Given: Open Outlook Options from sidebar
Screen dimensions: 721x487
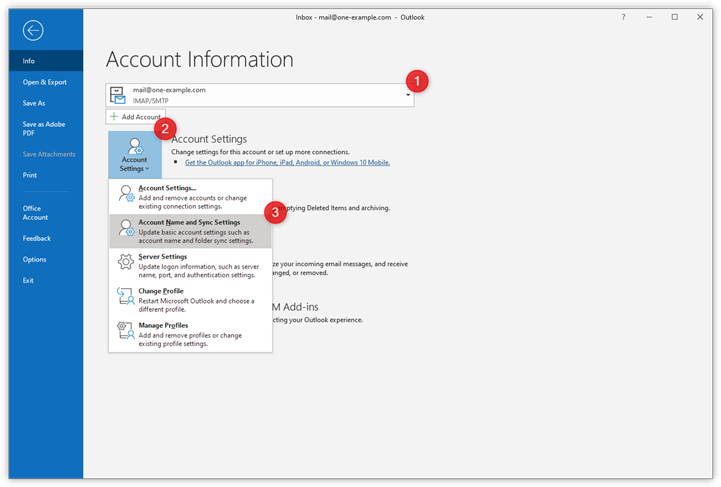Looking at the screenshot, I should 46,259.
